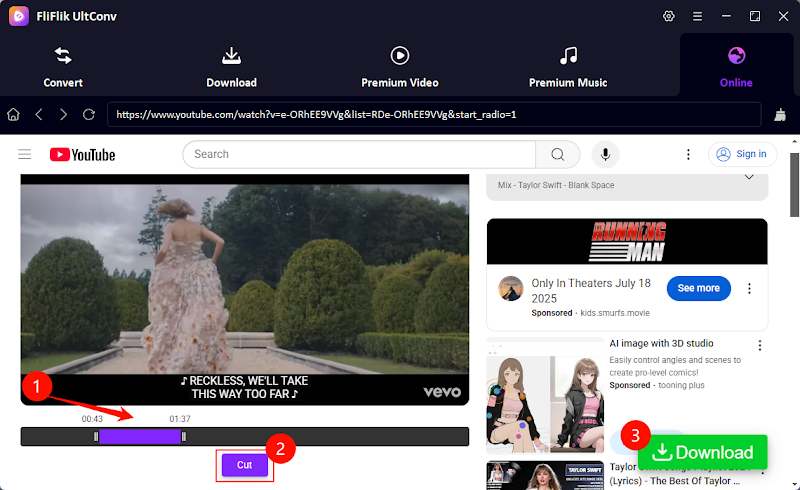This screenshot has height=490, width=800.
Task: Click the URL address bar
Action: [x=434, y=114]
